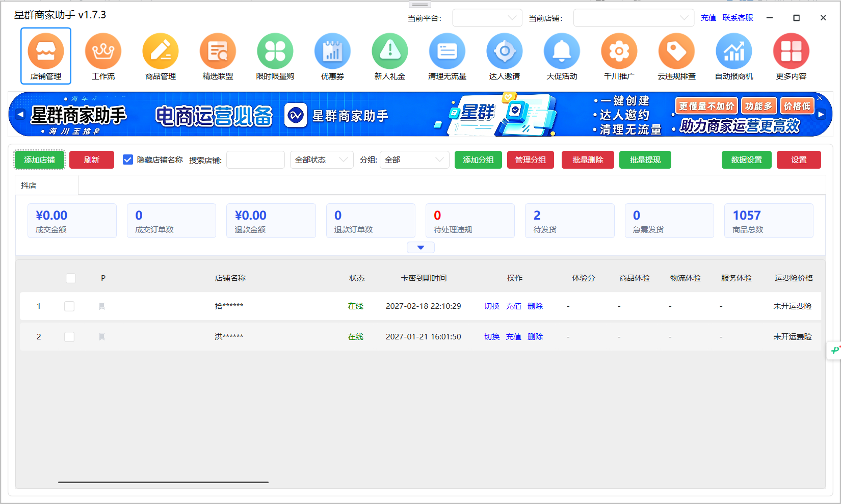The image size is (841, 504).
Task: Click the horizontal scrollbar below the table
Action: tap(163, 482)
